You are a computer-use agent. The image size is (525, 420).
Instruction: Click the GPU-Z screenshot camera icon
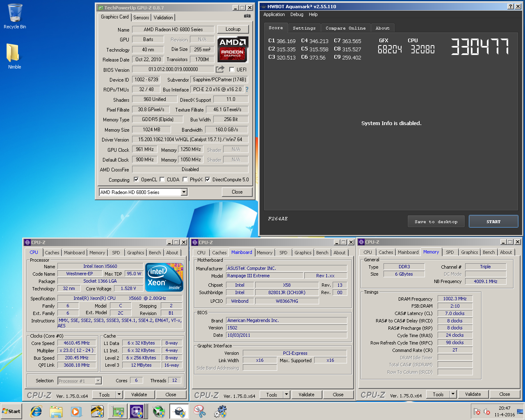coord(247,16)
